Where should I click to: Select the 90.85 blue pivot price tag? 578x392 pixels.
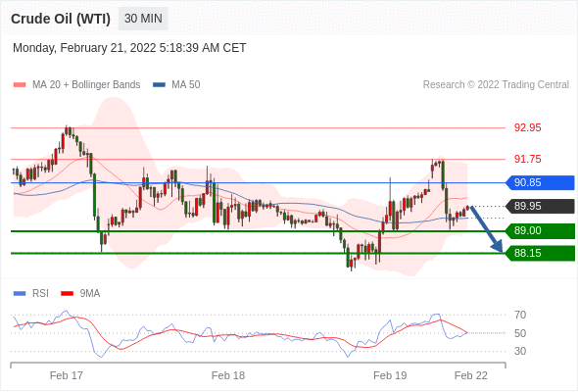pos(540,182)
